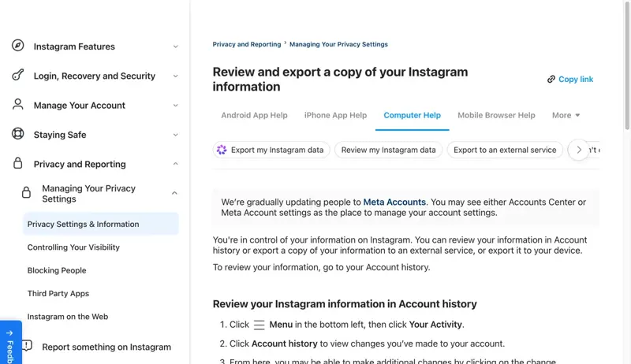631x364 pixels.
Task: Click the key icon beside Login, Recovery and Security
Action: click(x=17, y=75)
